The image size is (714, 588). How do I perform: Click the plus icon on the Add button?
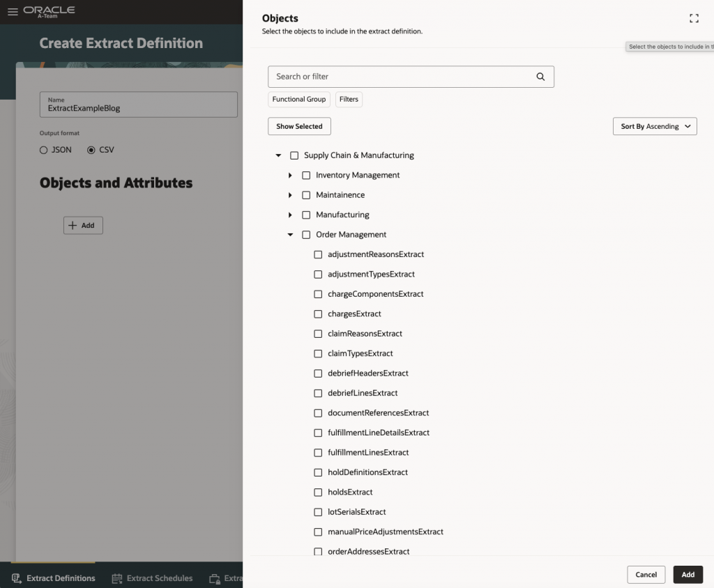pyautogui.click(x=73, y=226)
